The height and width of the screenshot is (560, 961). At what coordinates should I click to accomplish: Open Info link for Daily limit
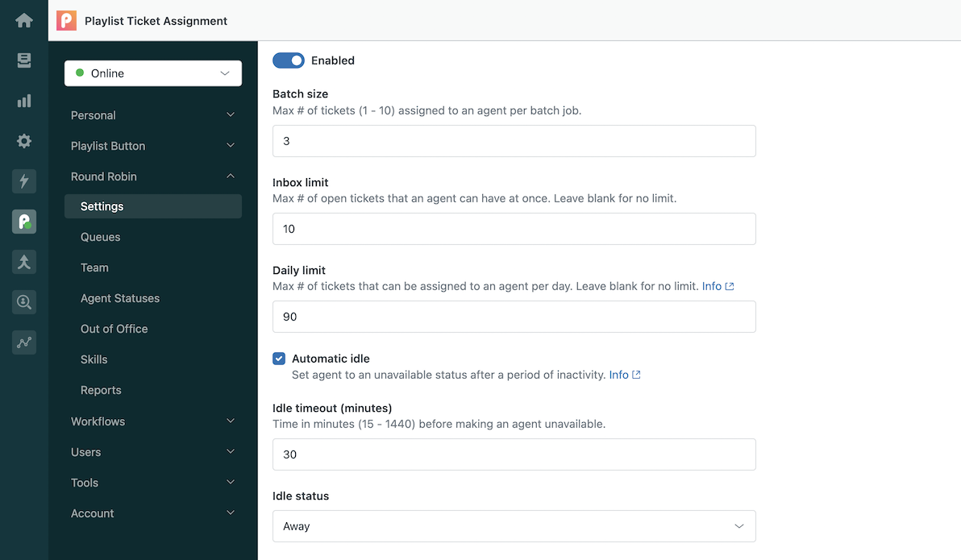coord(717,286)
